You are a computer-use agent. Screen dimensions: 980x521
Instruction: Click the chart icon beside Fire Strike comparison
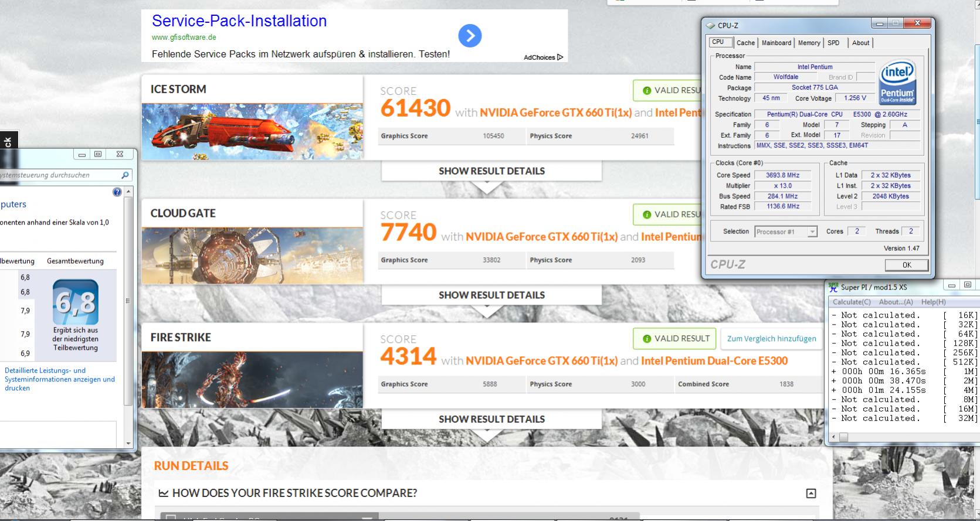(x=164, y=493)
